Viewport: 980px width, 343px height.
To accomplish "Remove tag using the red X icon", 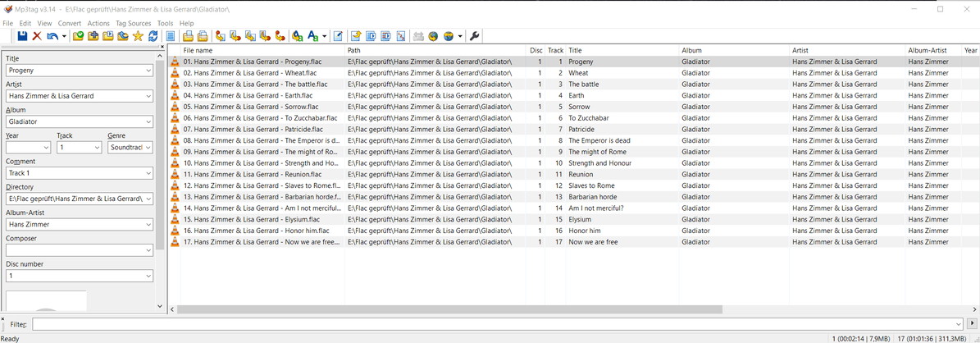I will point(37,36).
